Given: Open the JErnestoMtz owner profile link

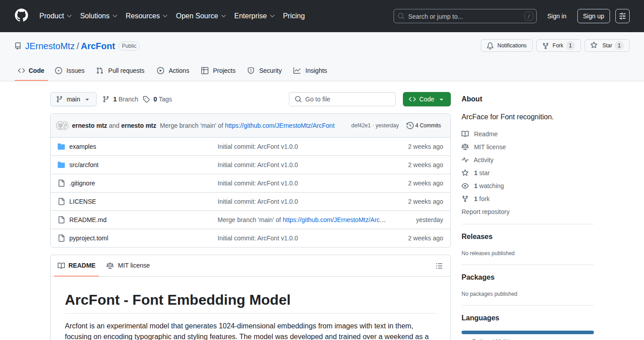Looking at the screenshot, I should click(x=50, y=46).
